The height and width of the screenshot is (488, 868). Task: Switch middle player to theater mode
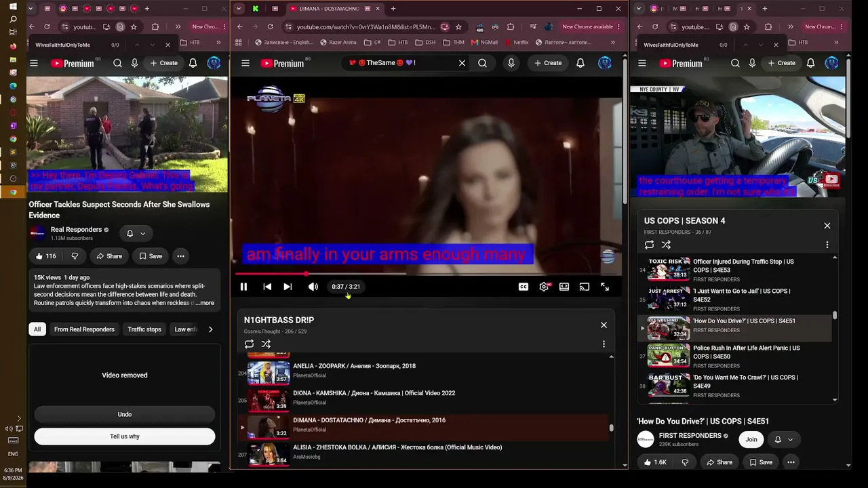pyautogui.click(x=564, y=287)
